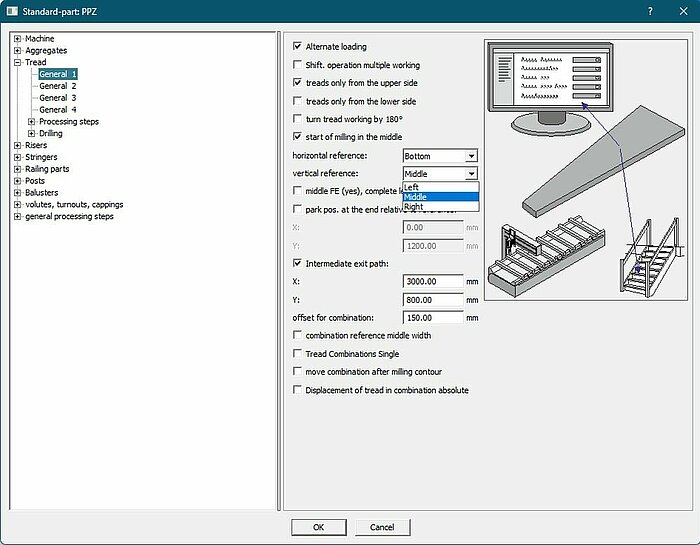The width and height of the screenshot is (700, 545).
Task: Expand the Risers tree node
Action: coord(17,145)
